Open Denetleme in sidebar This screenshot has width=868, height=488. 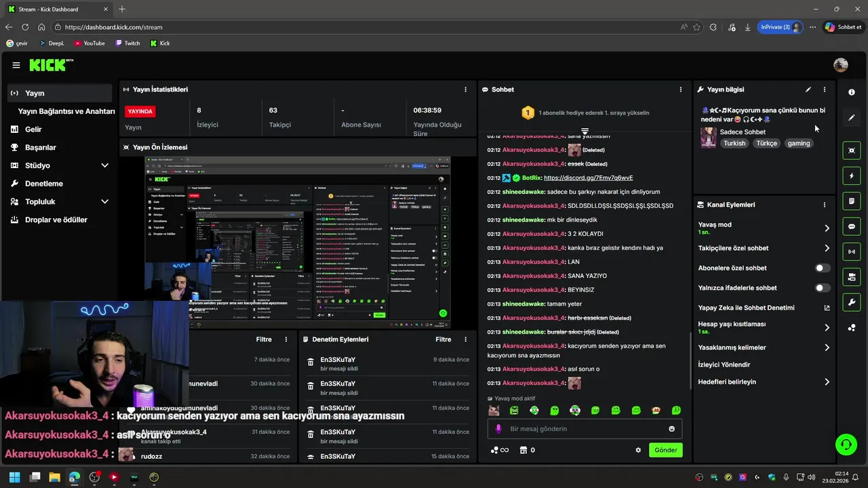[x=44, y=184]
